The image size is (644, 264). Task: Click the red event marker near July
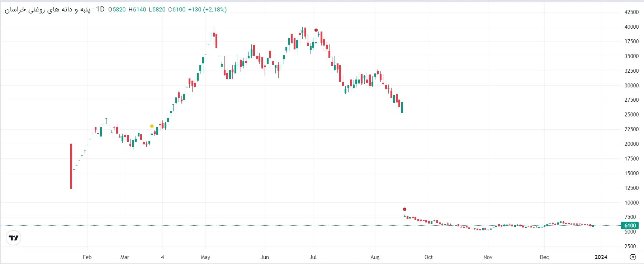coord(316,30)
